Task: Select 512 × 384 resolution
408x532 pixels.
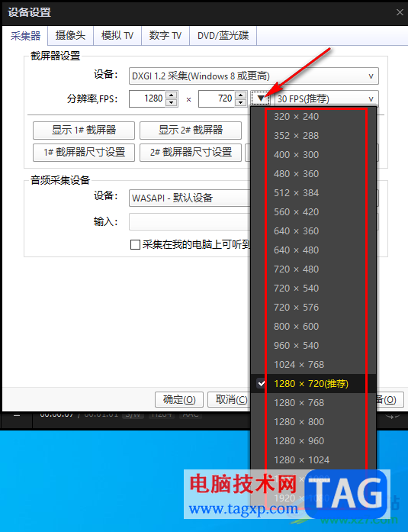Action: coord(313,192)
